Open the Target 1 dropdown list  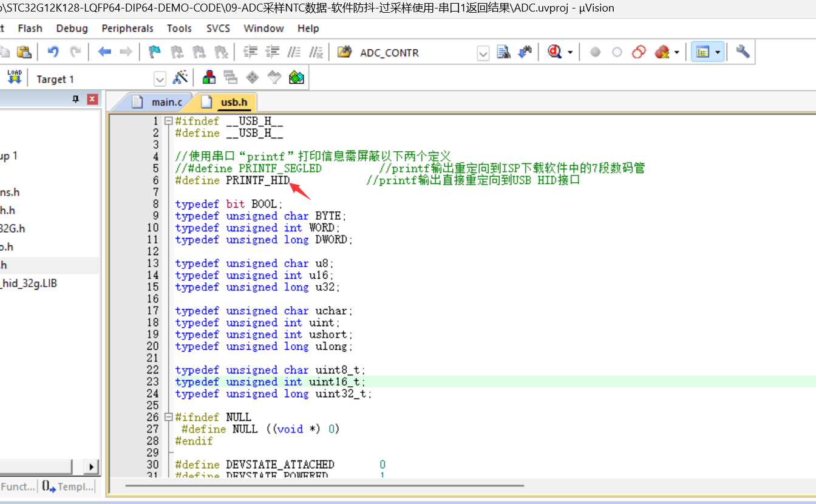point(160,79)
